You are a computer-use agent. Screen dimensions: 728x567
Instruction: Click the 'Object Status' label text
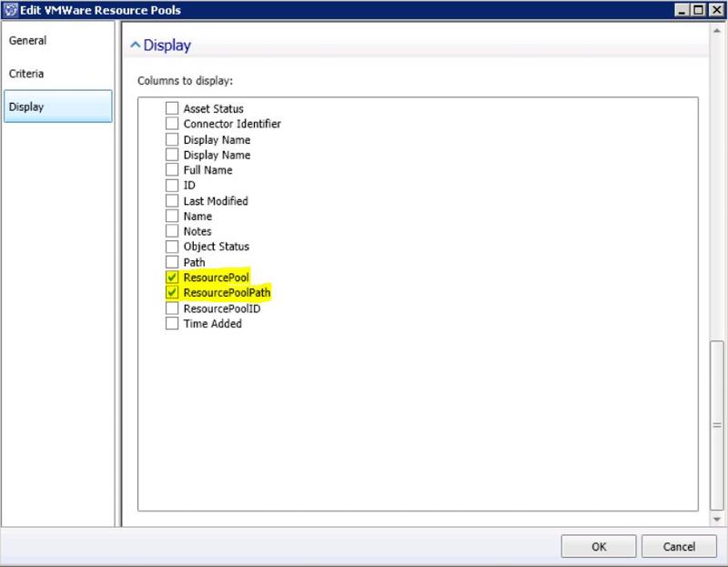click(216, 247)
